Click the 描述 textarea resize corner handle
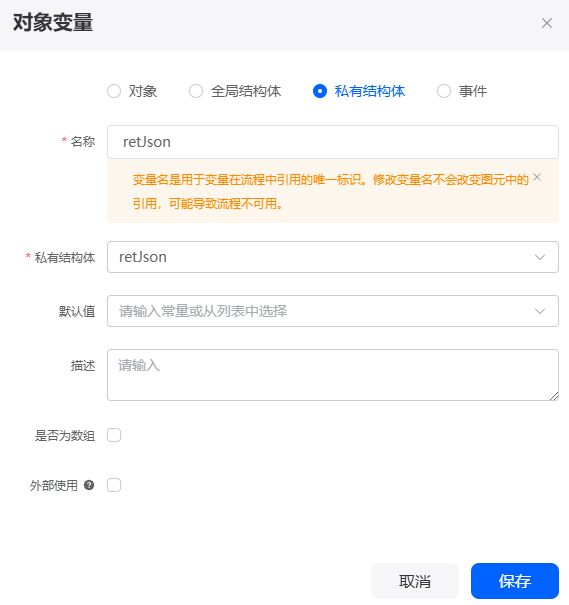569x605 pixels. (554, 396)
